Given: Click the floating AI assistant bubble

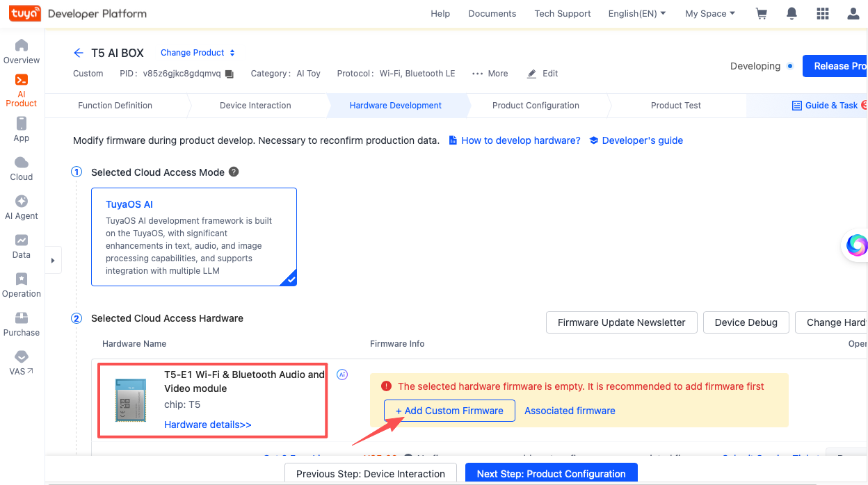Looking at the screenshot, I should coord(856,245).
